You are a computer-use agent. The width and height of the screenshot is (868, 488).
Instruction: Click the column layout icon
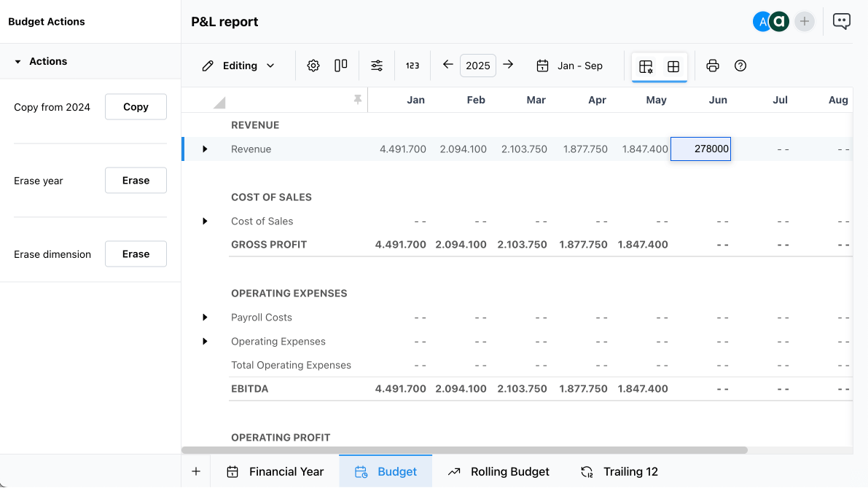[340, 66]
